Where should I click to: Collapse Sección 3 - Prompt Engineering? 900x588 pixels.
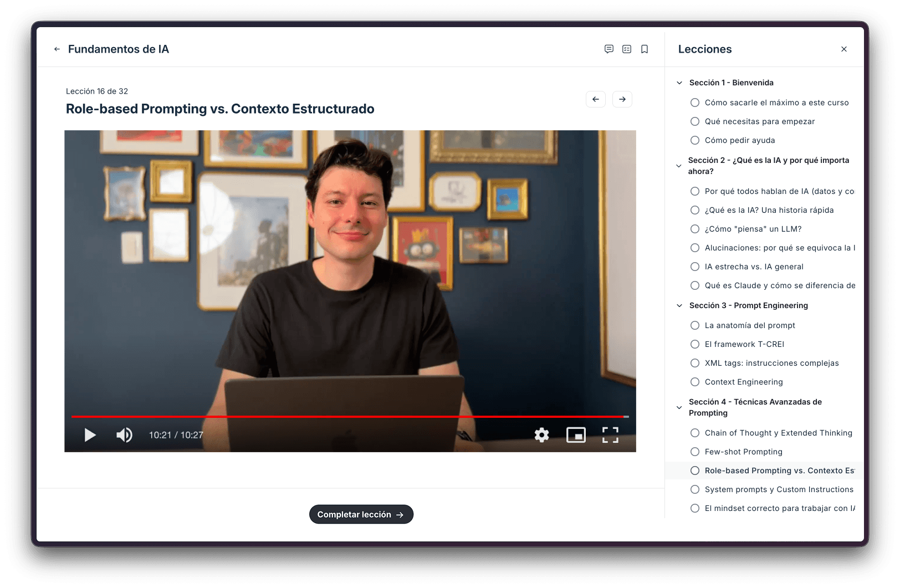click(x=679, y=305)
